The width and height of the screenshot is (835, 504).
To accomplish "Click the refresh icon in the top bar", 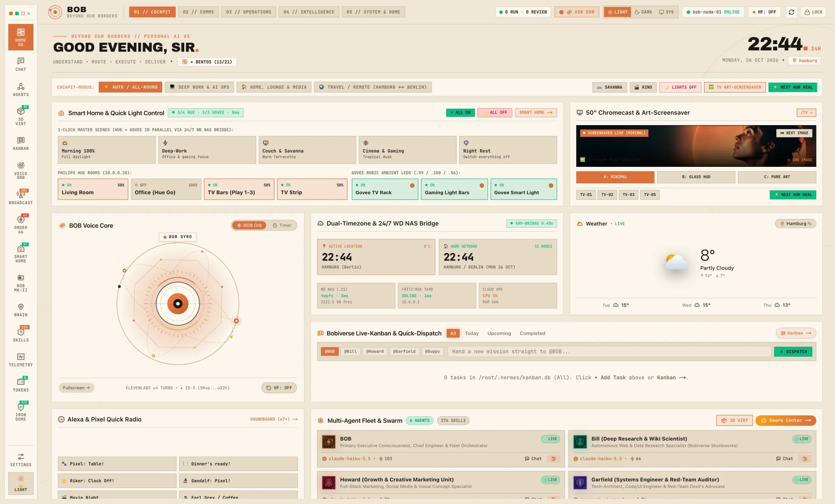I will [792, 12].
